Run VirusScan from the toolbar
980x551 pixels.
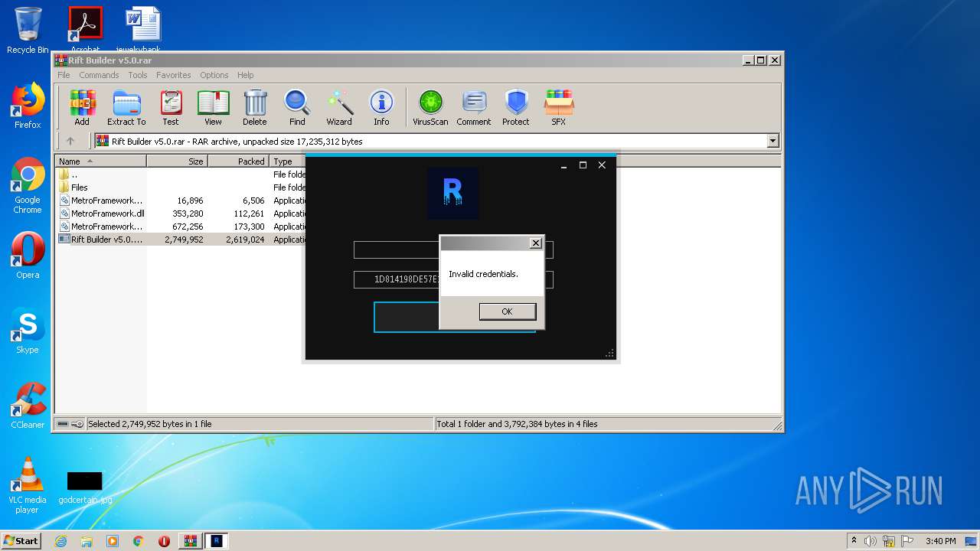coord(430,108)
